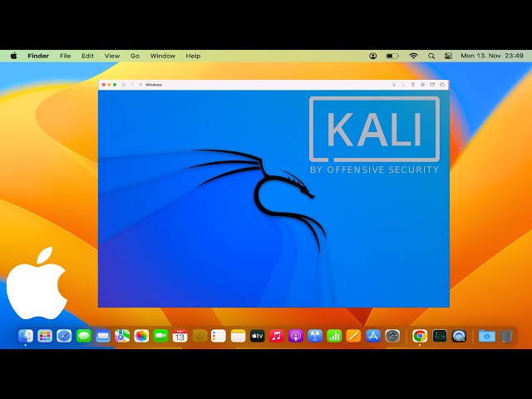Open Podcasts from the Dock
The image size is (532, 399).
coord(296,336)
